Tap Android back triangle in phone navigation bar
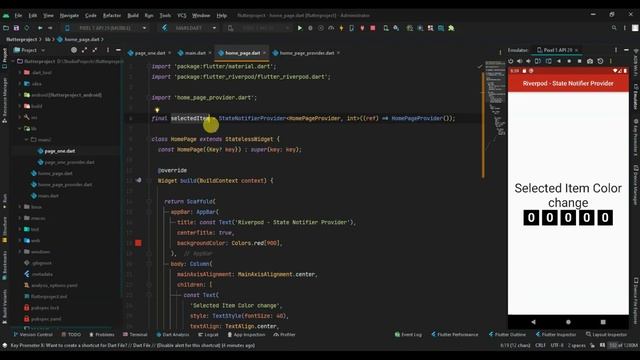Viewport: 640px width, 360px height. coord(533,322)
